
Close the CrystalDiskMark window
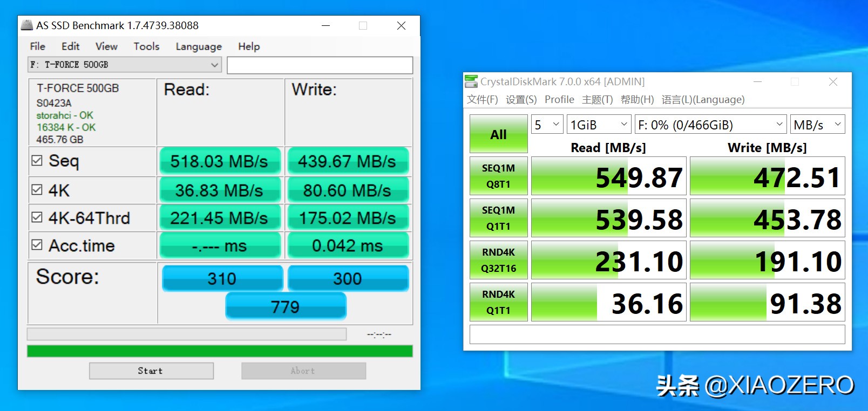pyautogui.click(x=833, y=81)
